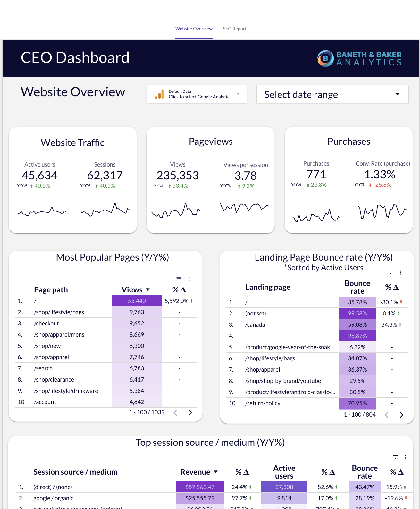Click the 43.47% bounce rate cell
The height and width of the screenshot is (509, 420).
[x=365, y=487]
